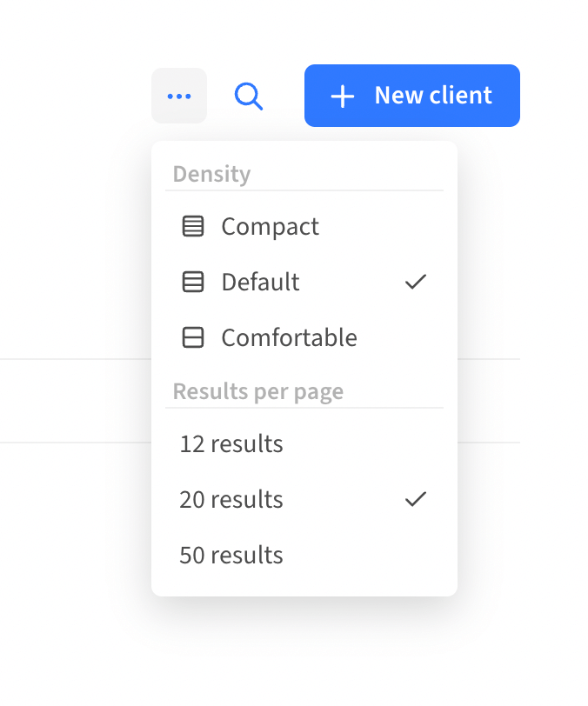The height and width of the screenshot is (706, 588).
Task: Switch to Comfortable density
Action: (289, 337)
